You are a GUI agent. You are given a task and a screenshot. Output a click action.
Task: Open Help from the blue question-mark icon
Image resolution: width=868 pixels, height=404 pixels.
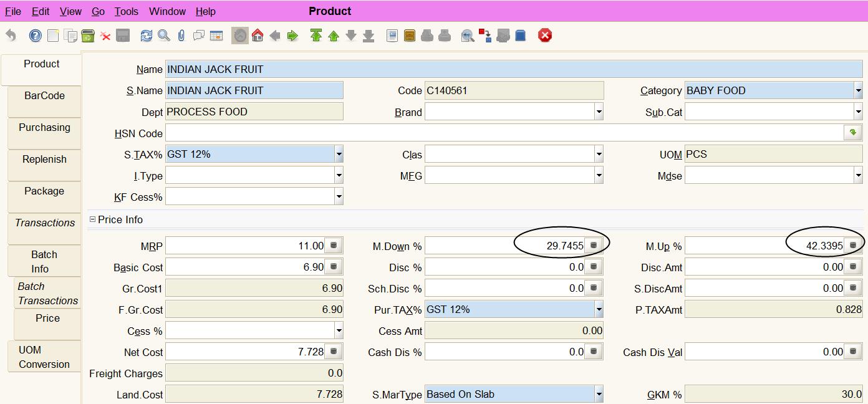point(36,36)
